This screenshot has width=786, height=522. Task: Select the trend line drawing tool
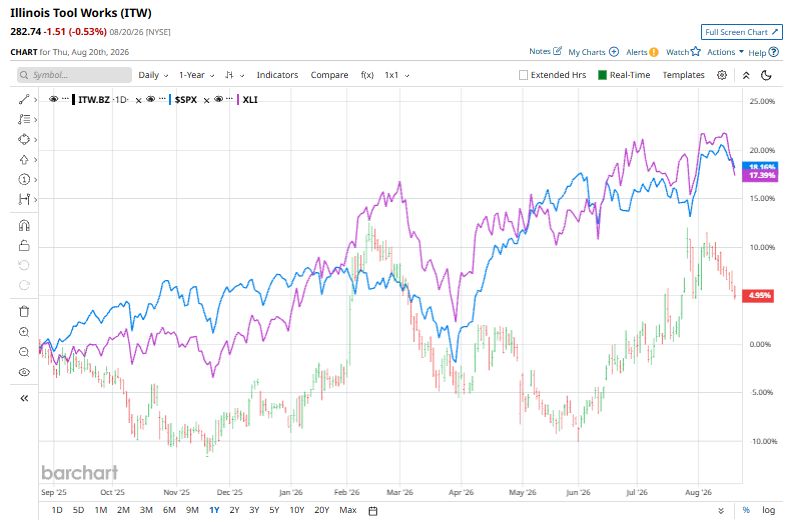click(x=24, y=99)
